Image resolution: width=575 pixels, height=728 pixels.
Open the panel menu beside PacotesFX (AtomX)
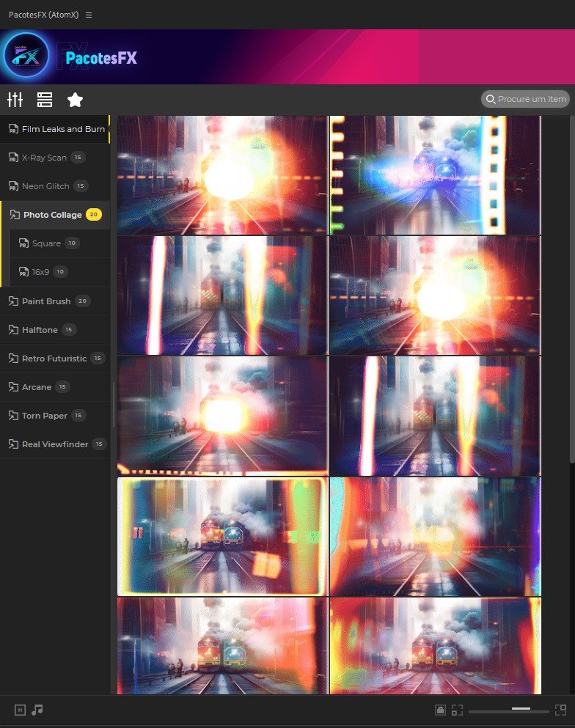(x=89, y=15)
